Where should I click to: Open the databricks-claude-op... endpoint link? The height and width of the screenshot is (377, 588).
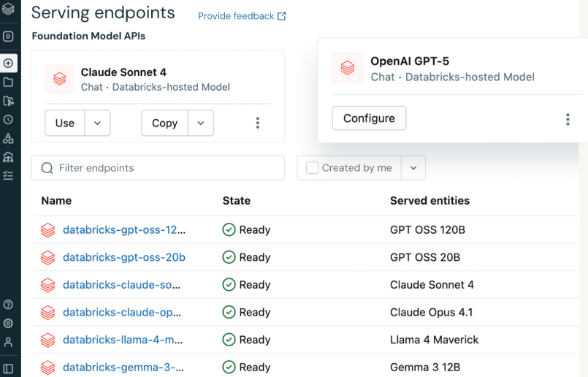pyautogui.click(x=122, y=312)
